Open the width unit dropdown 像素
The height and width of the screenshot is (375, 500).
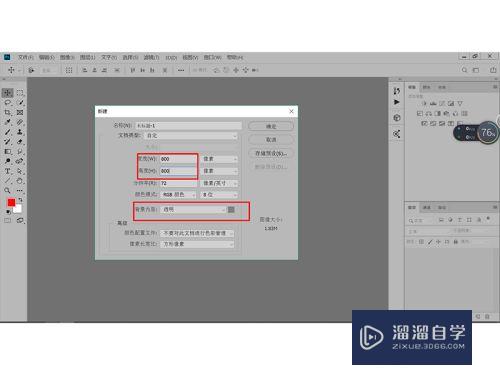click(x=219, y=159)
